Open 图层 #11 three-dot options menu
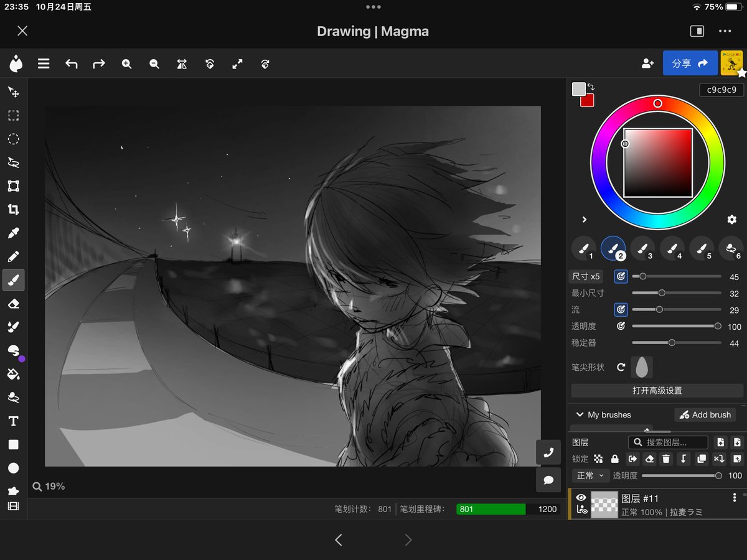The width and height of the screenshot is (747, 560). tap(735, 497)
